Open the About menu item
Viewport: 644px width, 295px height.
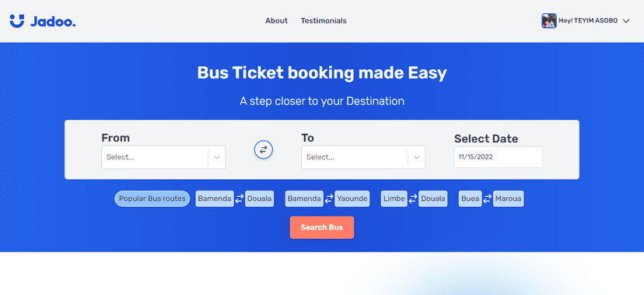[x=276, y=20]
